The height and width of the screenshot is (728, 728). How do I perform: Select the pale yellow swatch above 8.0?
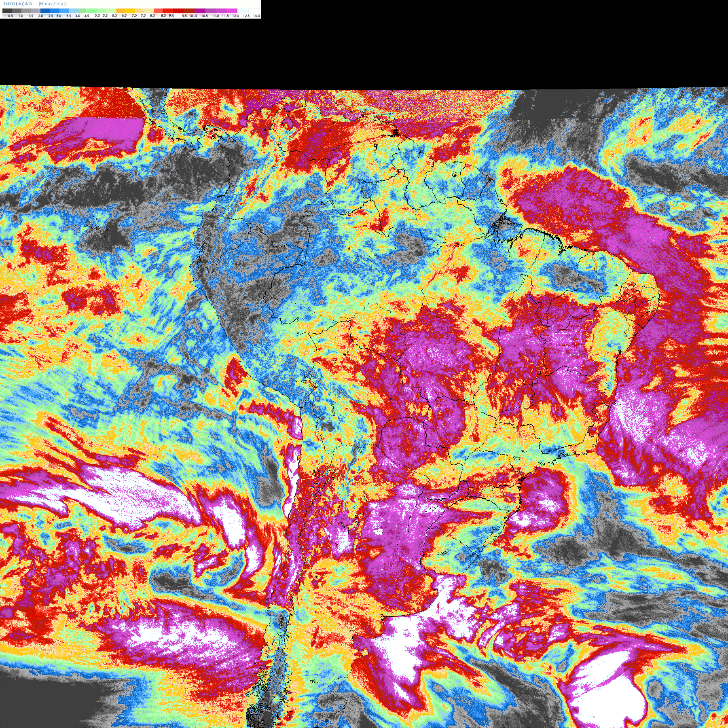coord(148,11)
